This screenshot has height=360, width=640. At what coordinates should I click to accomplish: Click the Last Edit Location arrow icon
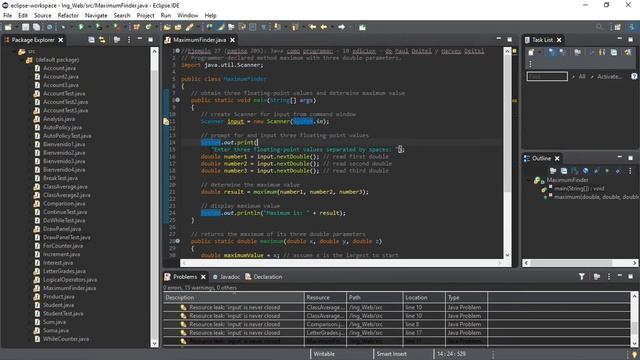coord(313,27)
